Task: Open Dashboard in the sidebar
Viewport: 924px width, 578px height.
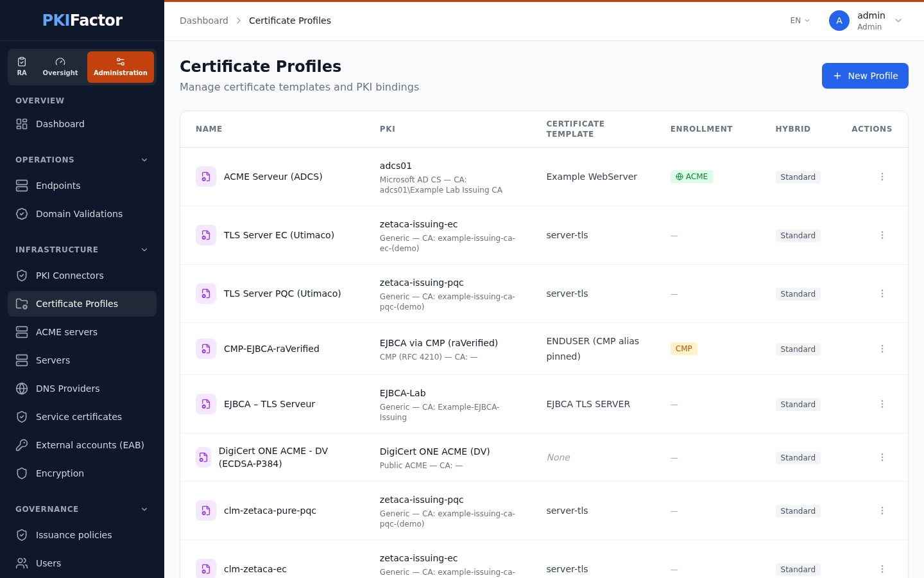Action: (82, 124)
